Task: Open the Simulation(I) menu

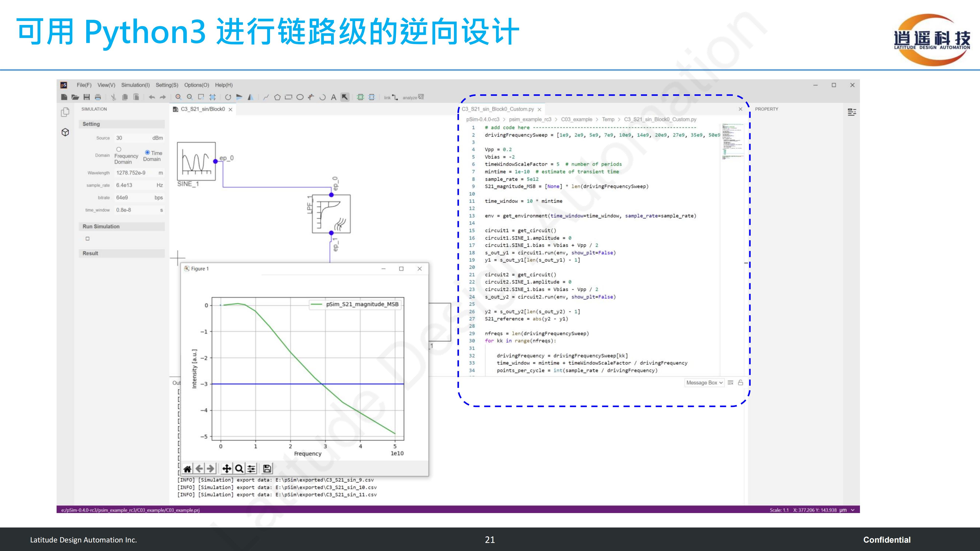Action: (135, 85)
